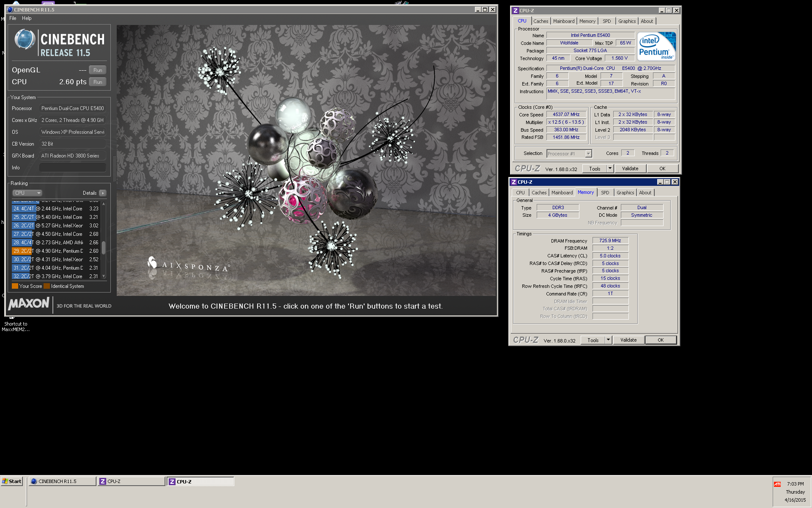Open the CPU ranking dropdown
Viewport: 812px width, 508px height.
point(27,193)
